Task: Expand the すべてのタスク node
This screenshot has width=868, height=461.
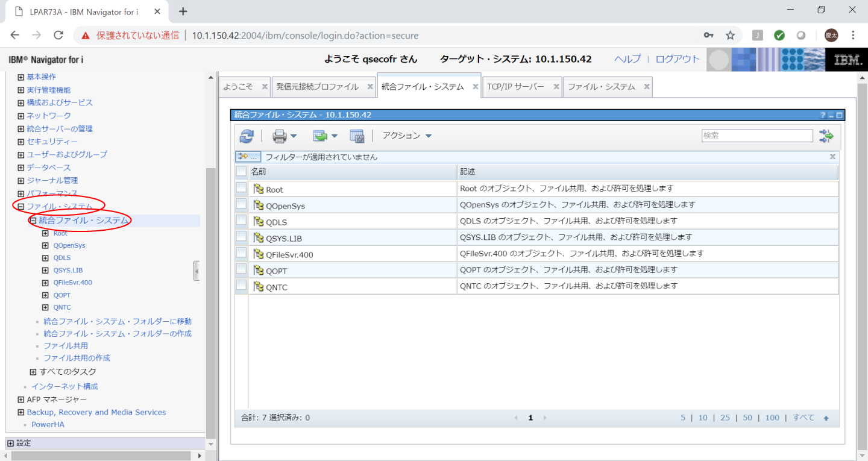Action: 33,372
